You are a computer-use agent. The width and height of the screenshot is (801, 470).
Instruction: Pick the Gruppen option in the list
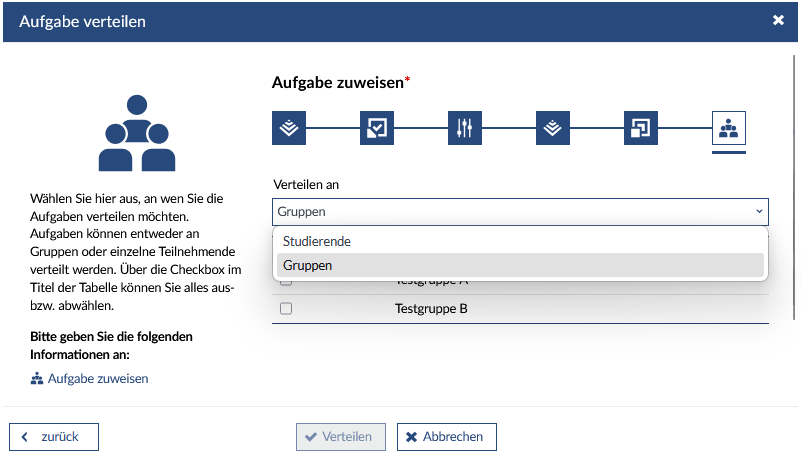(308, 265)
